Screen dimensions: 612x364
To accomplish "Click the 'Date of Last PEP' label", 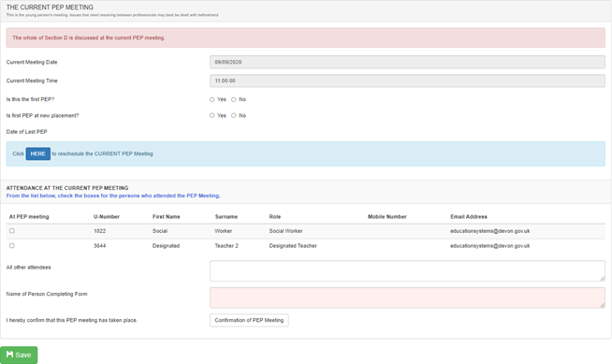I will pyautogui.click(x=26, y=132).
